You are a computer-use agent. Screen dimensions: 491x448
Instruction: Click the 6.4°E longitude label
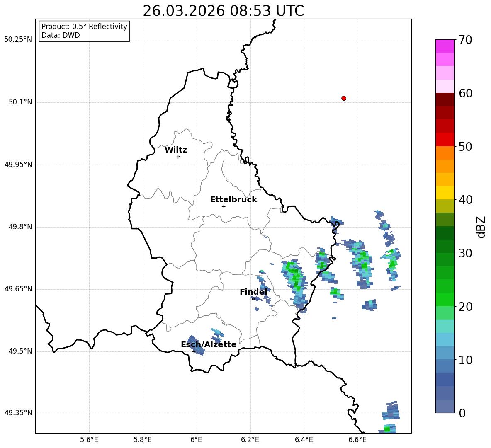[304, 440]
